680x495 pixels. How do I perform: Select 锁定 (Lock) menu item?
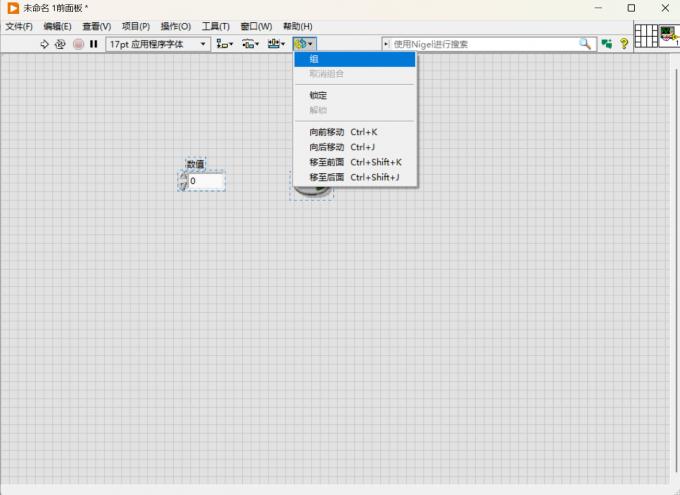tap(355, 95)
